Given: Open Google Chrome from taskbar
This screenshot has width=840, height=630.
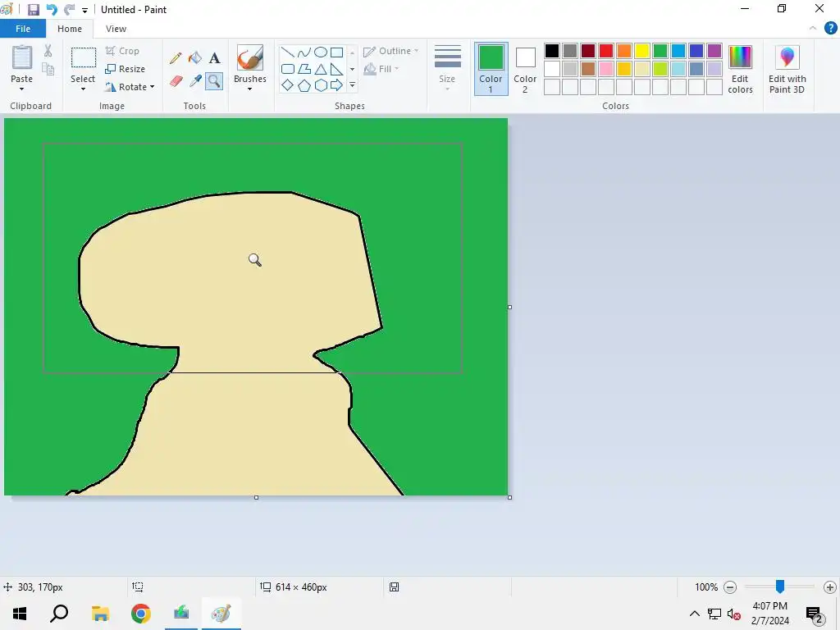Looking at the screenshot, I should point(140,614).
